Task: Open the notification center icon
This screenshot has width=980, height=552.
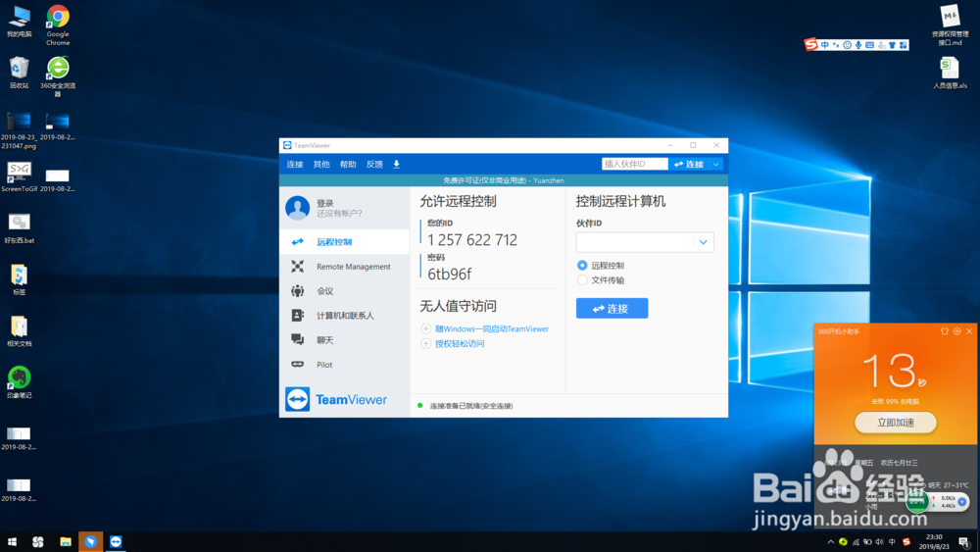Action: 964,542
